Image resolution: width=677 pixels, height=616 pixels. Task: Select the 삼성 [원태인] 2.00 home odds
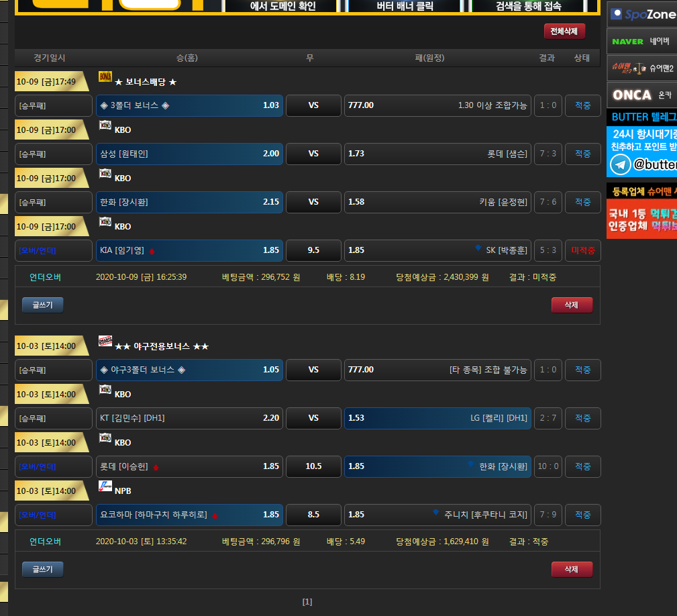coord(190,154)
